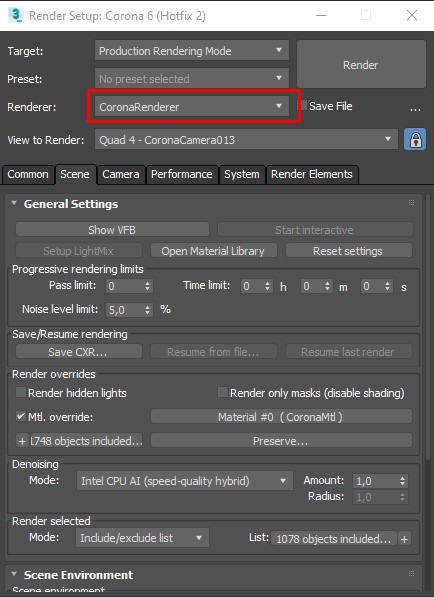This screenshot has width=434, height=597.
Task: Uncheck the Mtl. override checkbox
Action: pos(21,416)
